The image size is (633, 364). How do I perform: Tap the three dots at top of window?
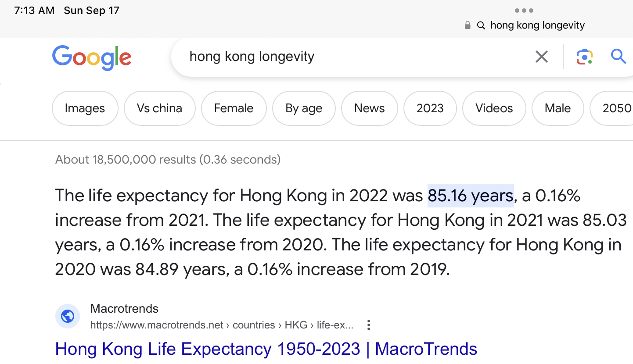[524, 11]
